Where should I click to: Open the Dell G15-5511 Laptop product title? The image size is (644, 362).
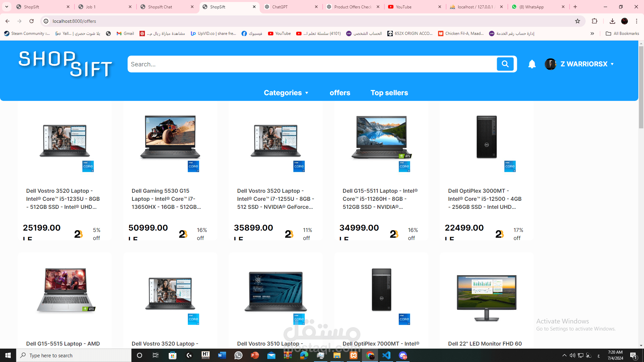[x=380, y=199]
